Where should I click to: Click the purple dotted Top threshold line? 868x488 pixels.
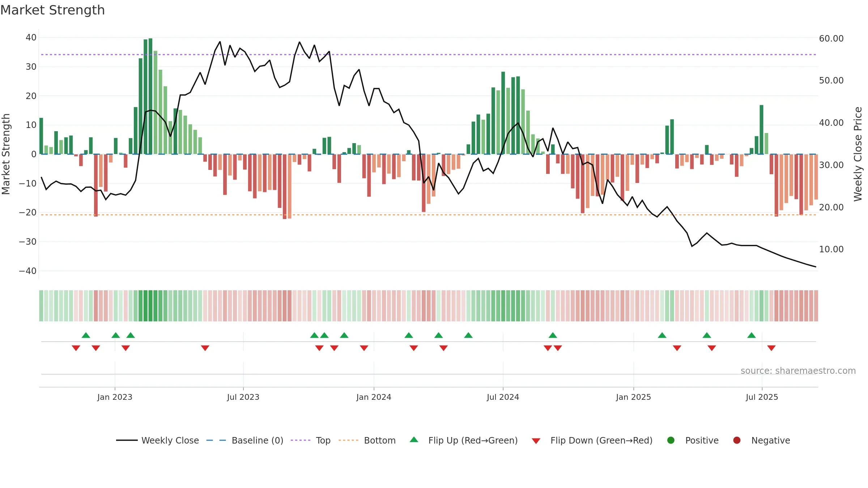(x=429, y=55)
